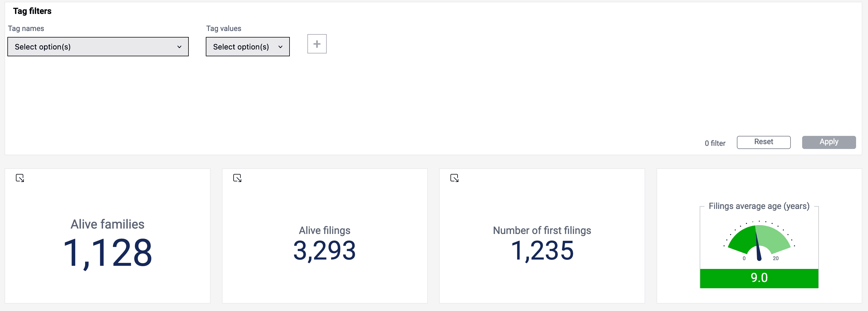
Task: Expand the Alive families card icon
Action: (20, 178)
